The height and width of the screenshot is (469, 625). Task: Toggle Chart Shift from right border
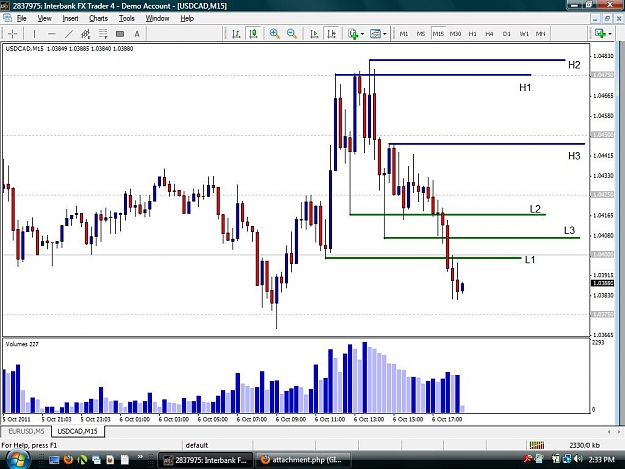(x=332, y=34)
